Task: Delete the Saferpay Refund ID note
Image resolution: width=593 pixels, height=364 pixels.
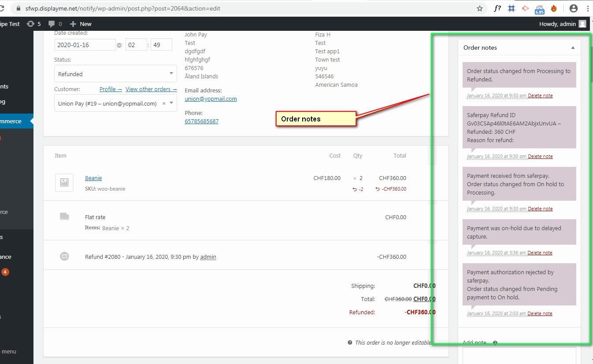Action: (540, 156)
